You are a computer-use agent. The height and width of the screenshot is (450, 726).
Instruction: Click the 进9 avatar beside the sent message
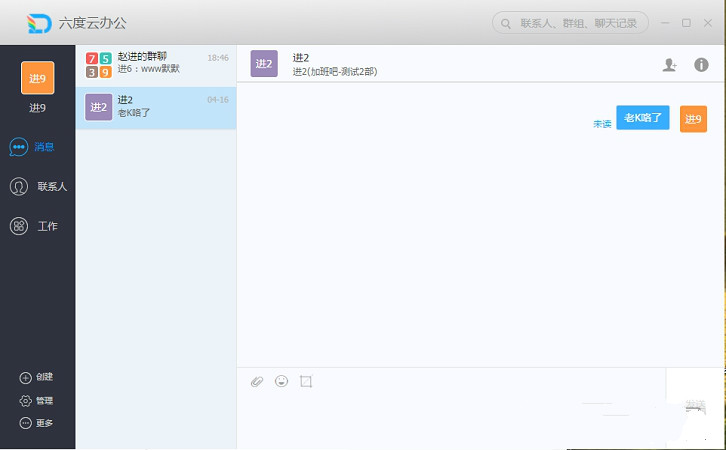693,119
